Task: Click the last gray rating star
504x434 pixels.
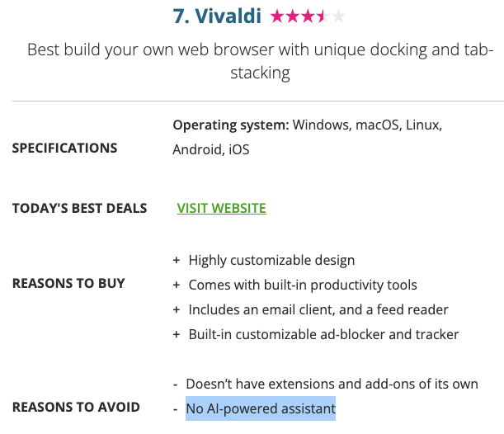Action: coord(338,16)
